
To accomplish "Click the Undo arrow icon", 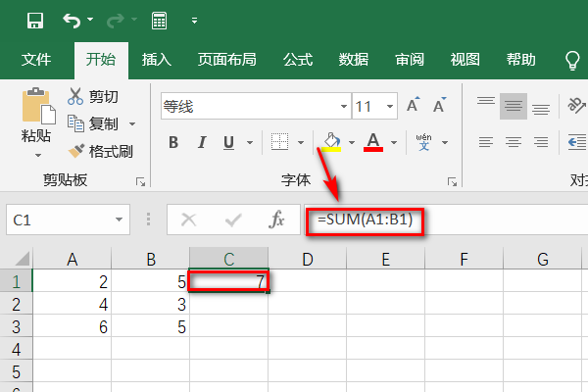I will pyautogui.click(x=72, y=21).
